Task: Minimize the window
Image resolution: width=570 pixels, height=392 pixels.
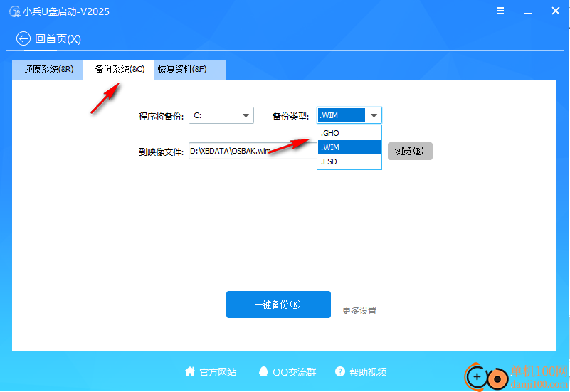Action: (x=528, y=12)
